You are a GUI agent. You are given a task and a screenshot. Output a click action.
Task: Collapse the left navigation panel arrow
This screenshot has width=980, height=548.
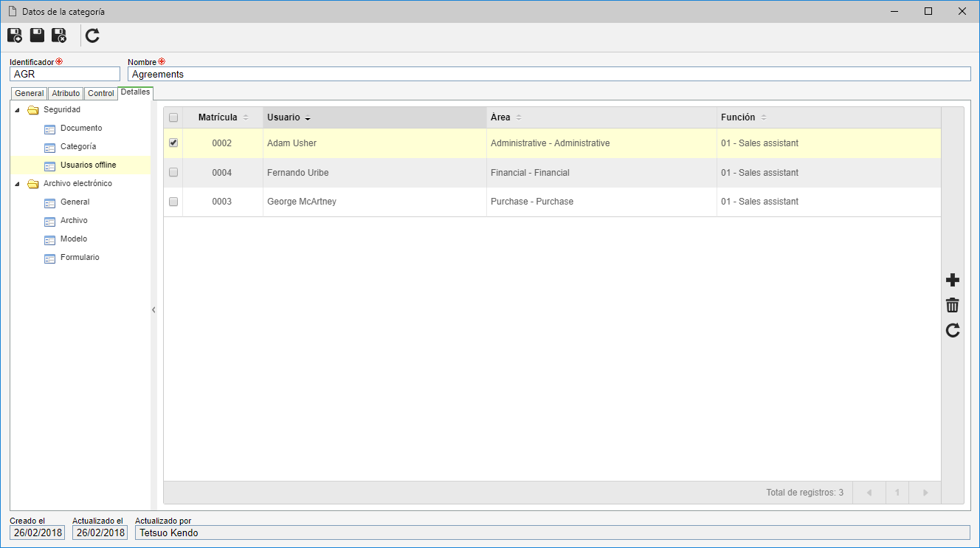[153, 310]
